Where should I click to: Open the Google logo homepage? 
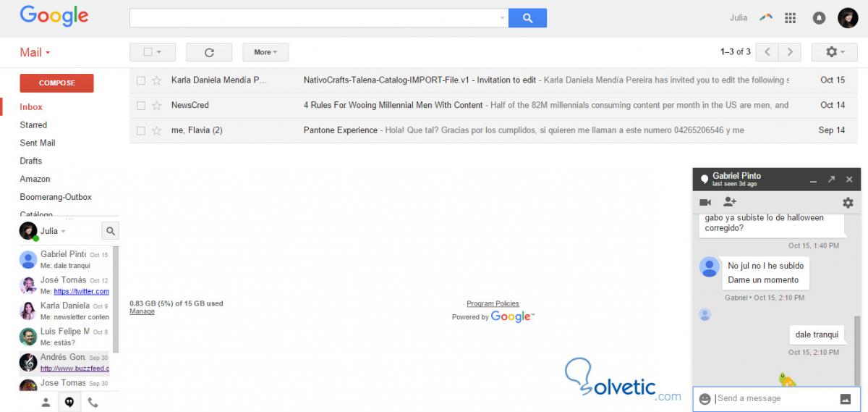54,16
